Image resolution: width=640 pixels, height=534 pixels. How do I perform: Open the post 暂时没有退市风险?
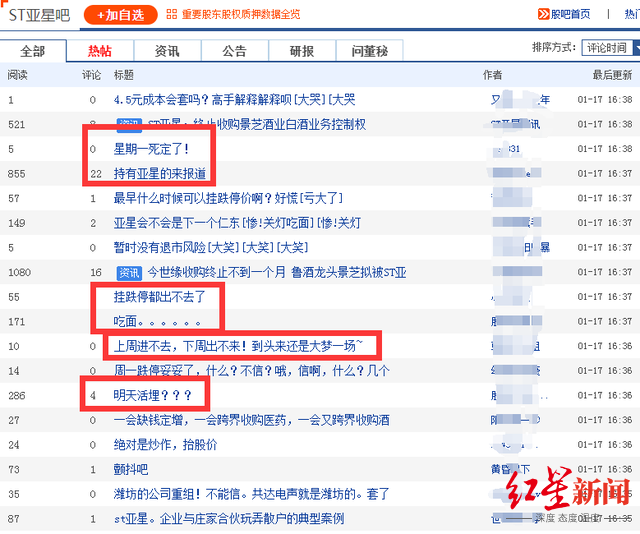211,247
